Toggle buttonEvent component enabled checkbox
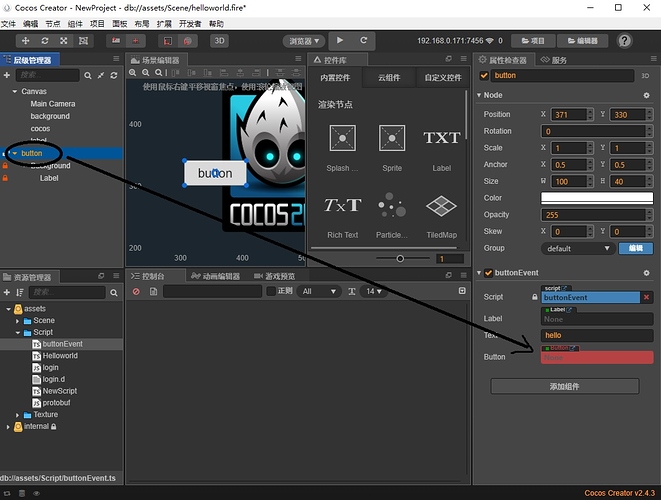 (x=488, y=273)
